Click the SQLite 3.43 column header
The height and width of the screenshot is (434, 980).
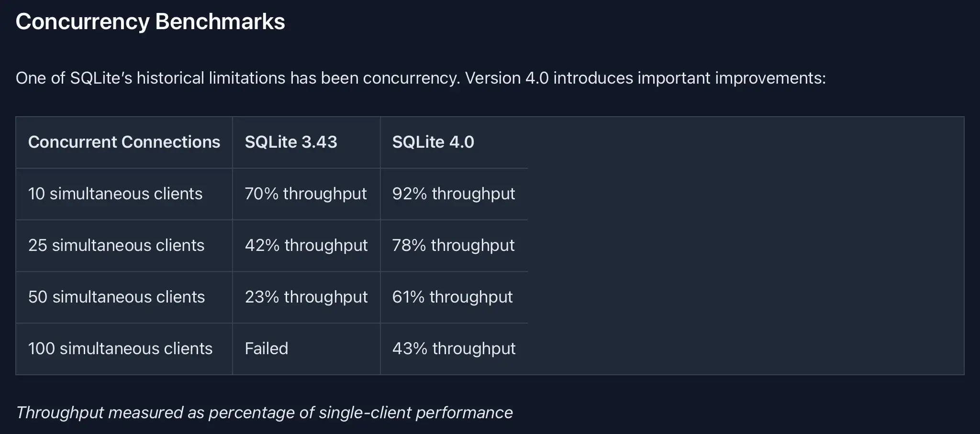pos(306,142)
